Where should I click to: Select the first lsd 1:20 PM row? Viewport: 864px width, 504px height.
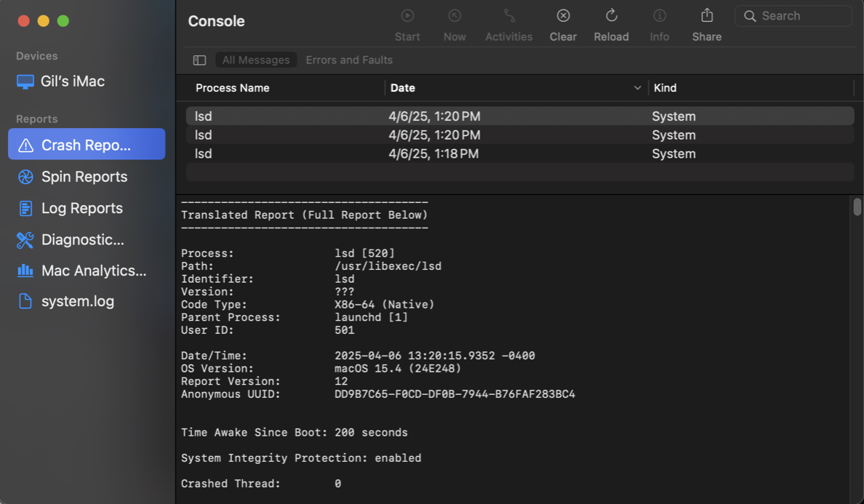click(519, 116)
